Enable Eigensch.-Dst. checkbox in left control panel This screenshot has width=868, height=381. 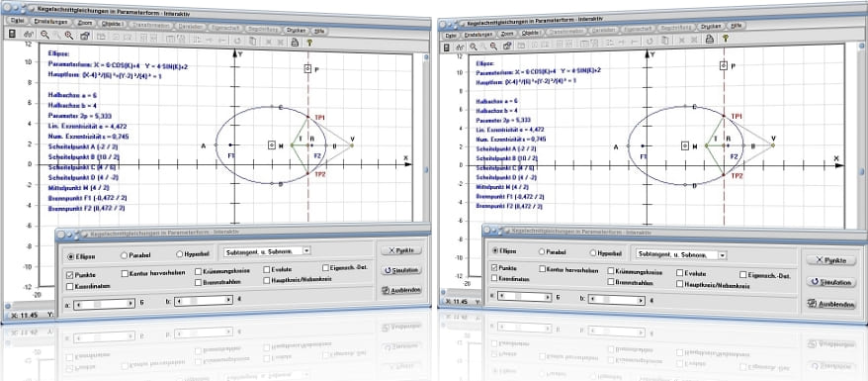[x=325, y=268]
